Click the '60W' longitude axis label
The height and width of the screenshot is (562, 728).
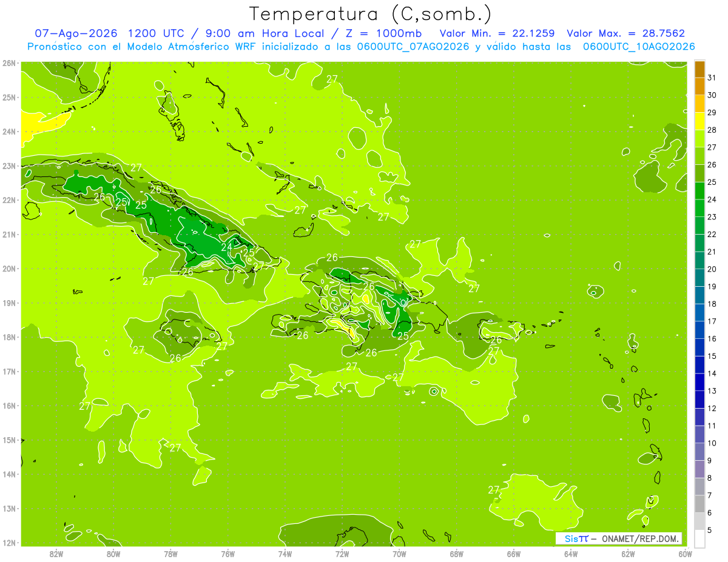pos(685,554)
